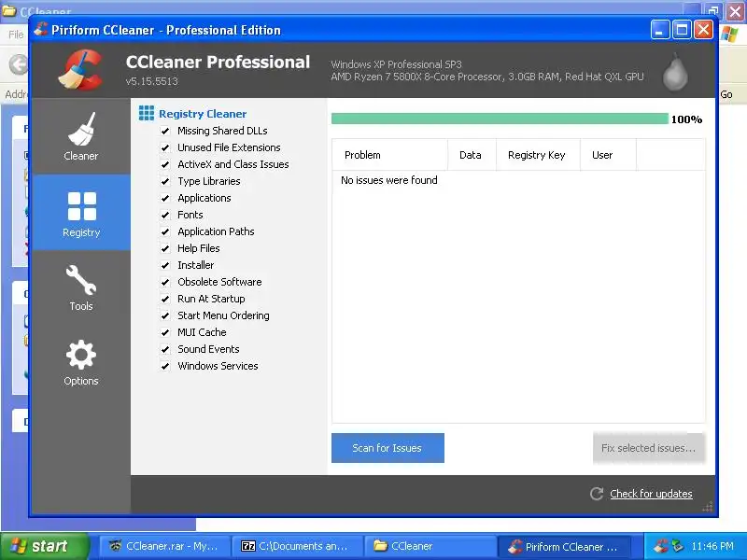The image size is (747, 560).
Task: Sort by Registry Key column header
Action: click(x=538, y=155)
